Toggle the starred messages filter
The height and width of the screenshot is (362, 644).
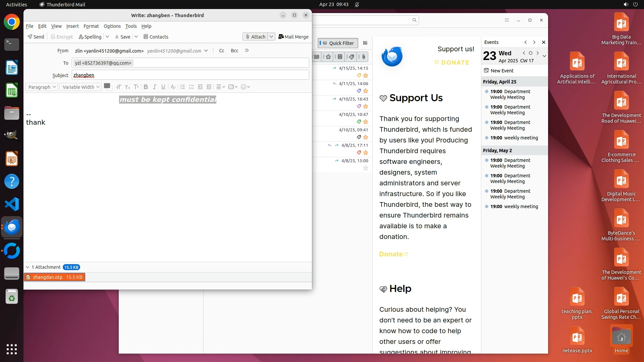[x=328, y=57]
